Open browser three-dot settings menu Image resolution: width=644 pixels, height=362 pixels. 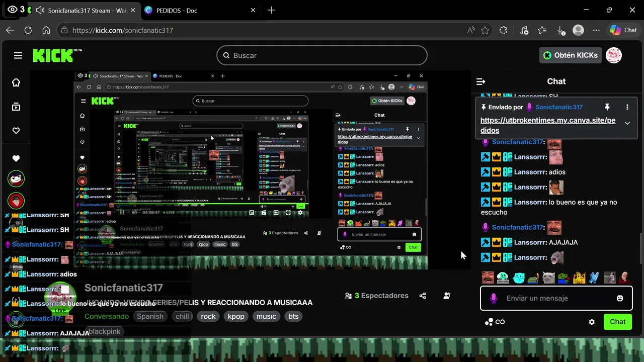596,30
